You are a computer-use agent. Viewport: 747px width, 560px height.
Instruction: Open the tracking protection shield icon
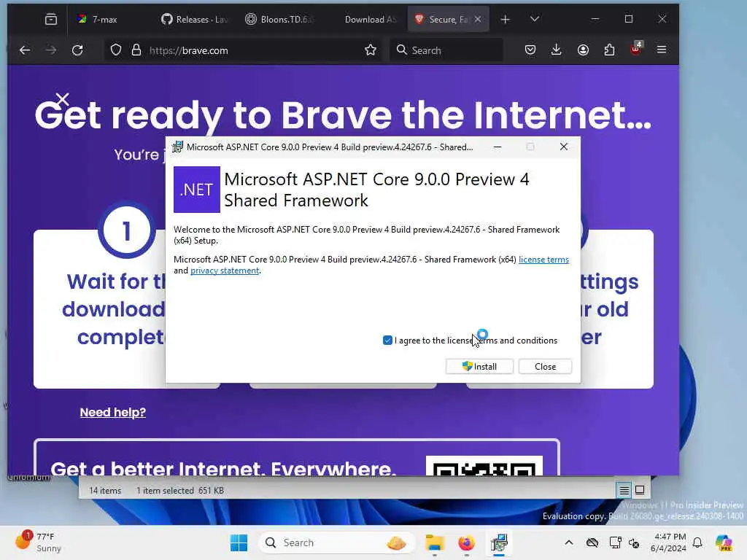tap(116, 50)
